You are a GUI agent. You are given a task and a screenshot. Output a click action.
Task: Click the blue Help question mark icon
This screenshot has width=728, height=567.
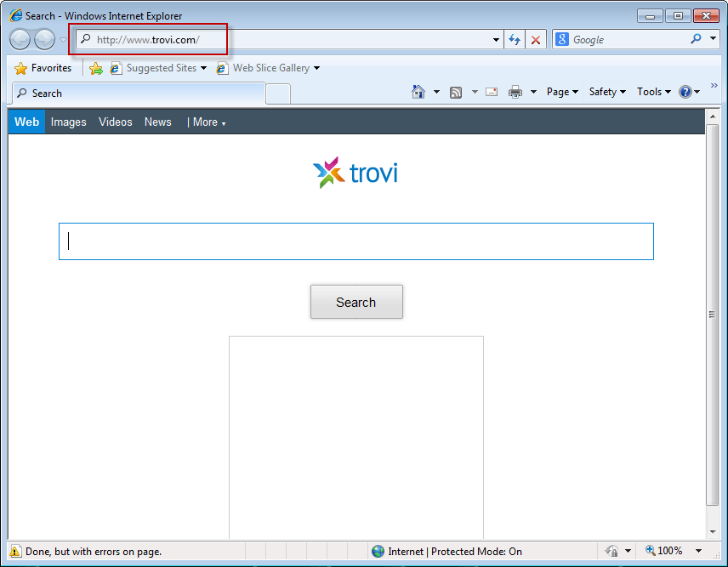[685, 92]
